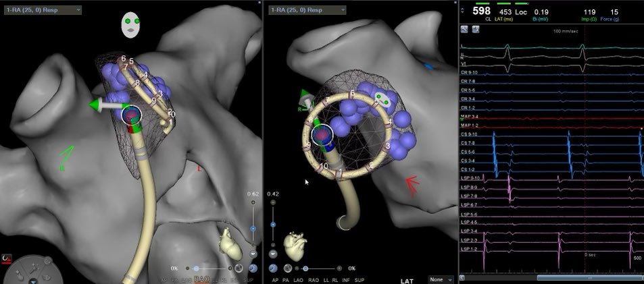Click scrollbar left arrow under signal traces
The height and width of the screenshot is (284, 644).
tap(462, 278)
